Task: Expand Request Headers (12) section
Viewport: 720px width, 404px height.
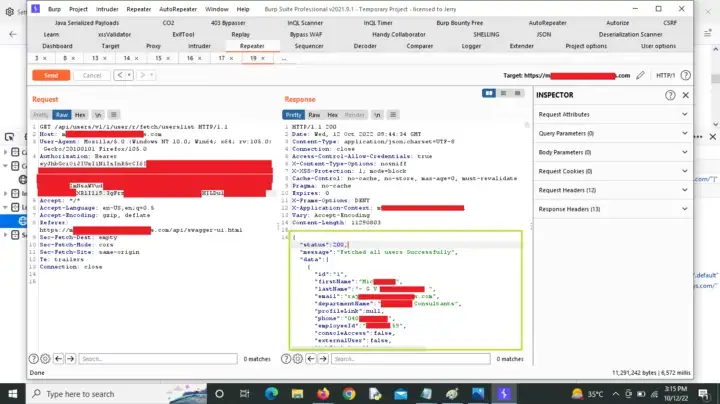Action: coord(613,190)
